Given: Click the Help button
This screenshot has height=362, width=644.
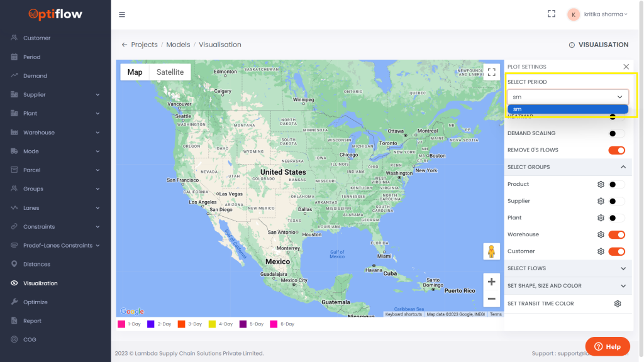Looking at the screenshot, I should (x=607, y=346).
